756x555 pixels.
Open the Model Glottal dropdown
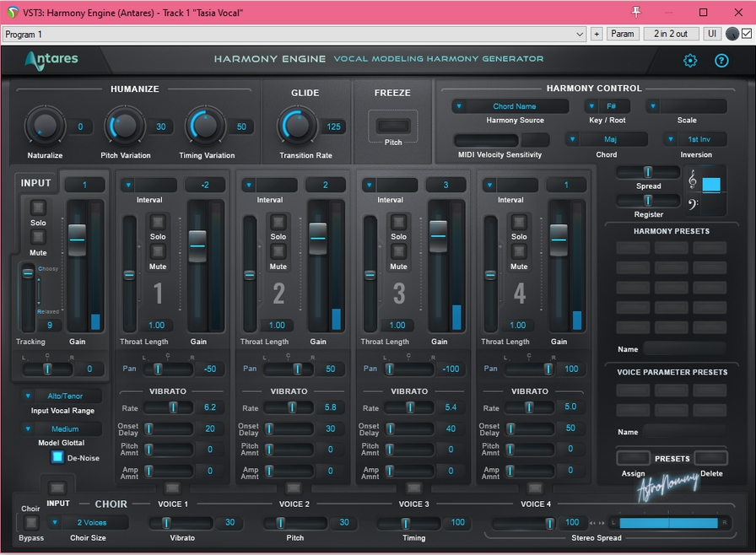(x=62, y=428)
